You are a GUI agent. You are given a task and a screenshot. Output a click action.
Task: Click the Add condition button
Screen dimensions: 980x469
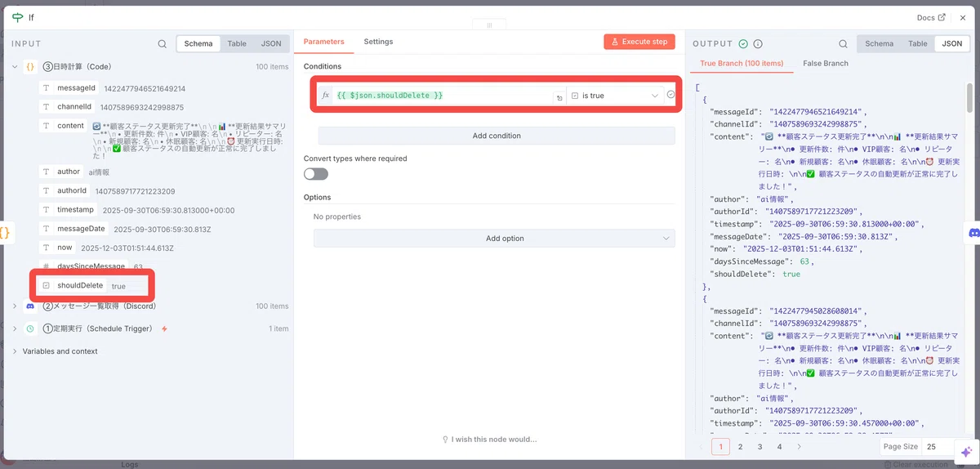click(497, 136)
